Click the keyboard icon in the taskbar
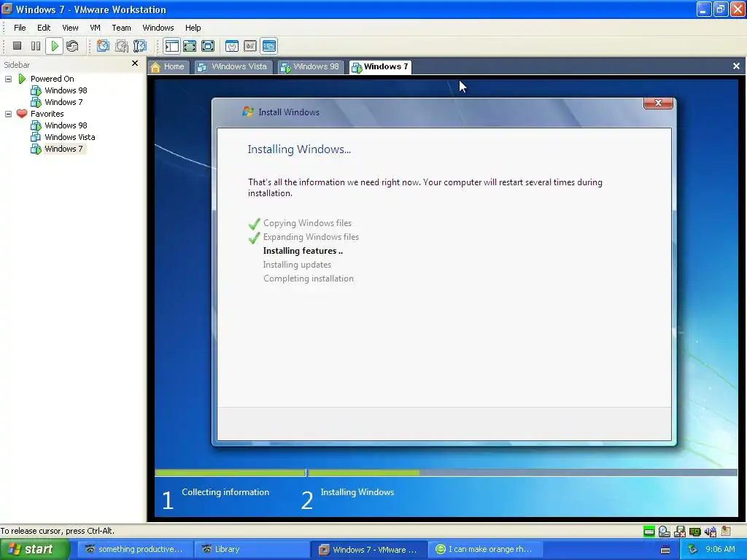Viewport: 747px width, 560px height. 665,550
